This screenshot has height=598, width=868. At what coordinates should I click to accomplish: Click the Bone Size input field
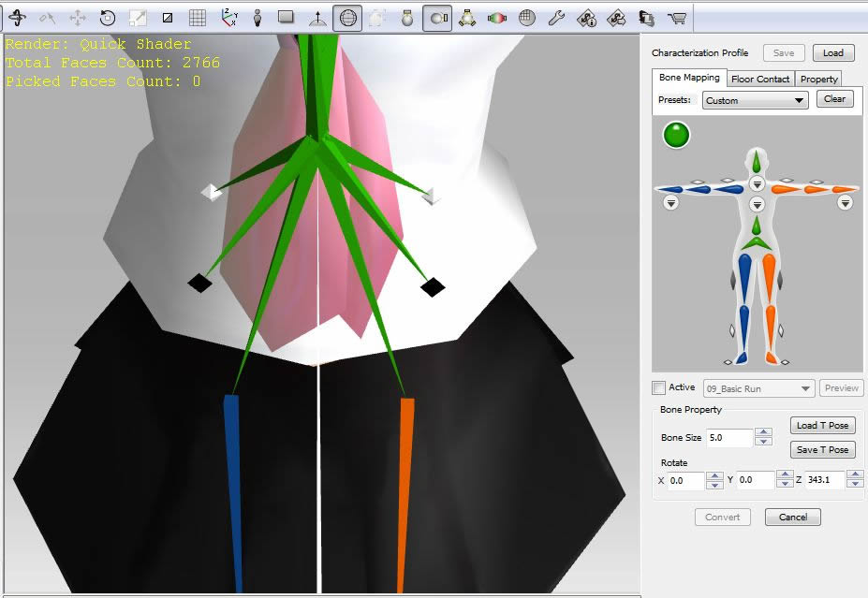729,438
